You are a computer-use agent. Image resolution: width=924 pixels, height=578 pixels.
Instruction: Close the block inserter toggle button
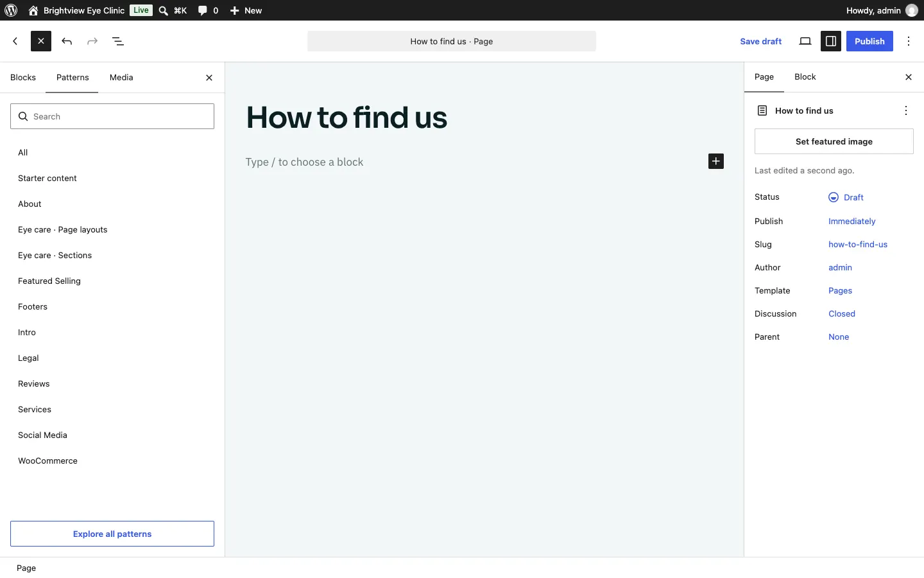click(41, 41)
